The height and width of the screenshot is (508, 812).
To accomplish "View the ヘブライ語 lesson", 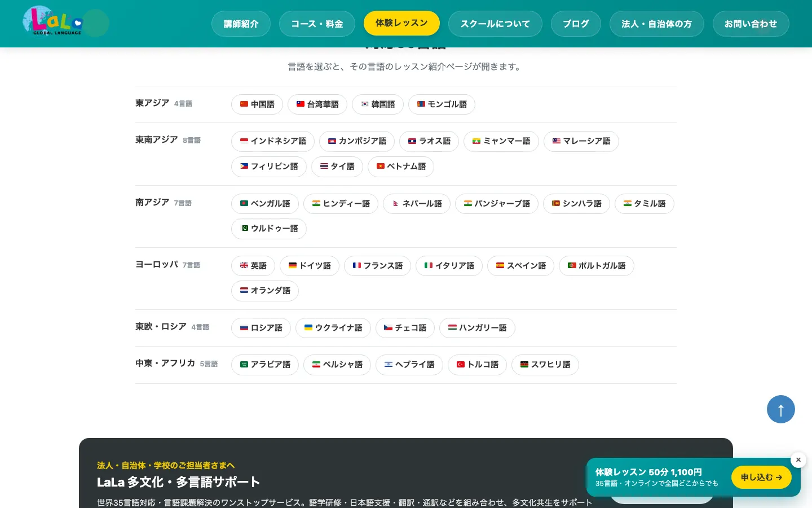I will 409,365.
